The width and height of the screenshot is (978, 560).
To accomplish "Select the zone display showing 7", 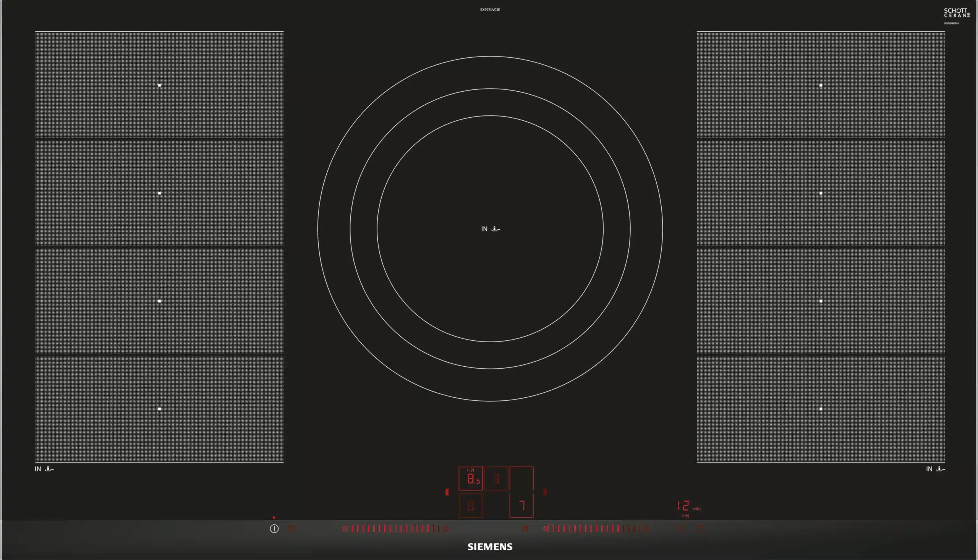I will click(521, 505).
